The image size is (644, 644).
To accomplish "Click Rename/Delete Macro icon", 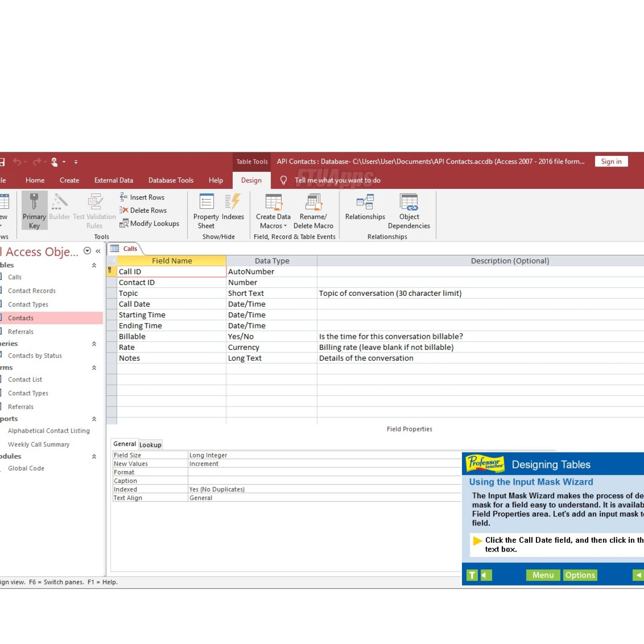I will [313, 202].
